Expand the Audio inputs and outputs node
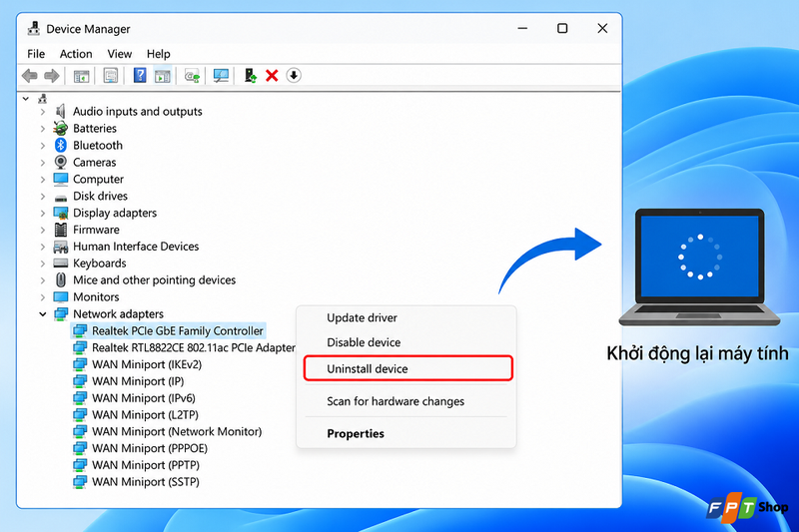 click(x=43, y=112)
